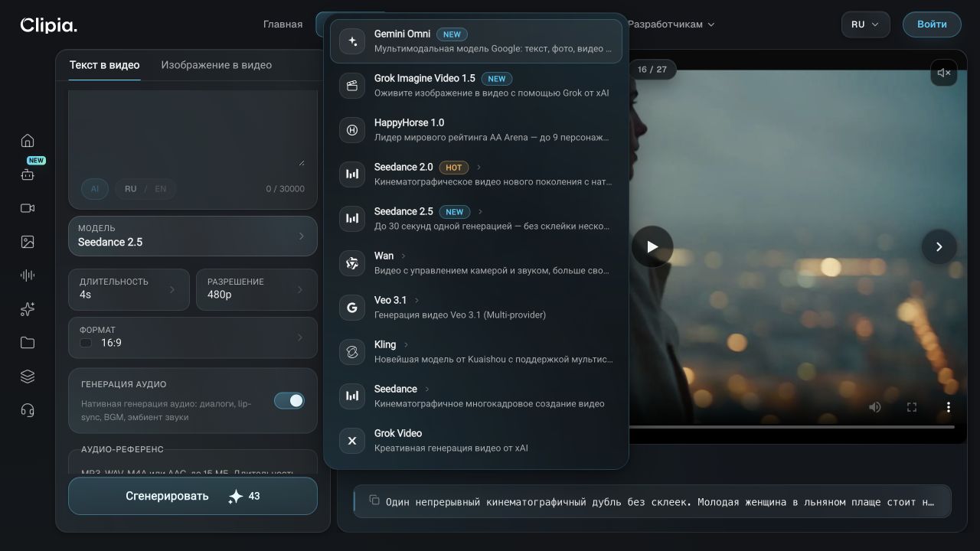980x551 pixels.
Task: Expand the Разработчикам menu
Action: coord(671,24)
